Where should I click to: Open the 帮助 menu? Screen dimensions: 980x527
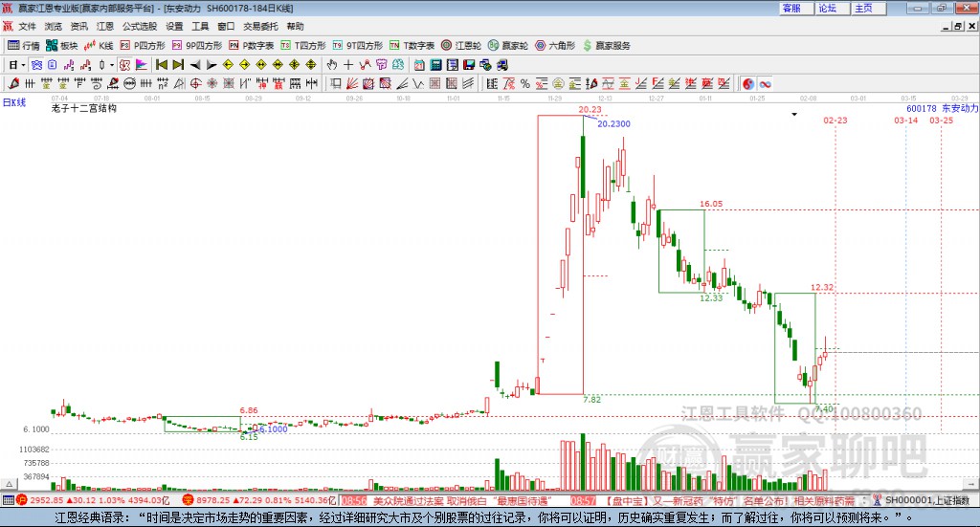click(295, 26)
